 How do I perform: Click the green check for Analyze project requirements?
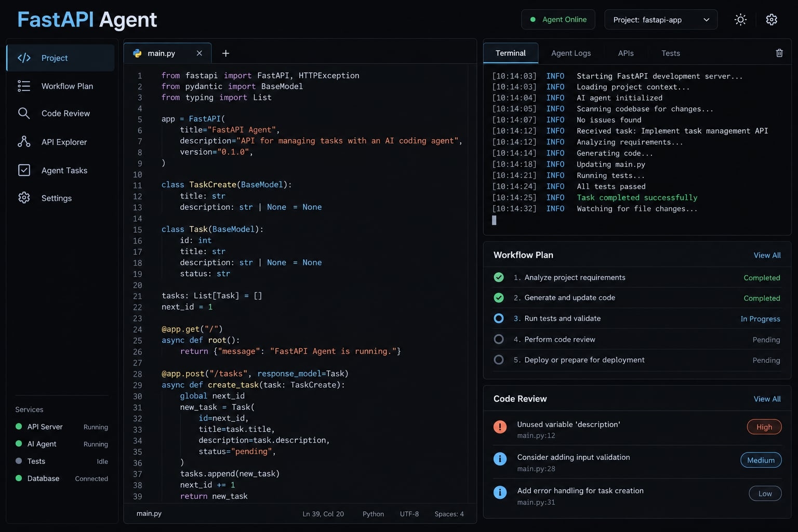499,277
